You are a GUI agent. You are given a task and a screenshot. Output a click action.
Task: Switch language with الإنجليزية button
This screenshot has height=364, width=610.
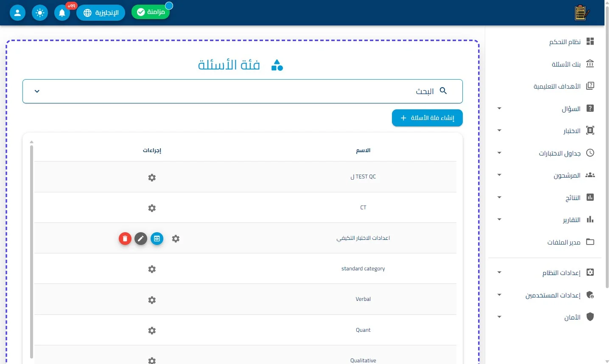[x=101, y=13]
